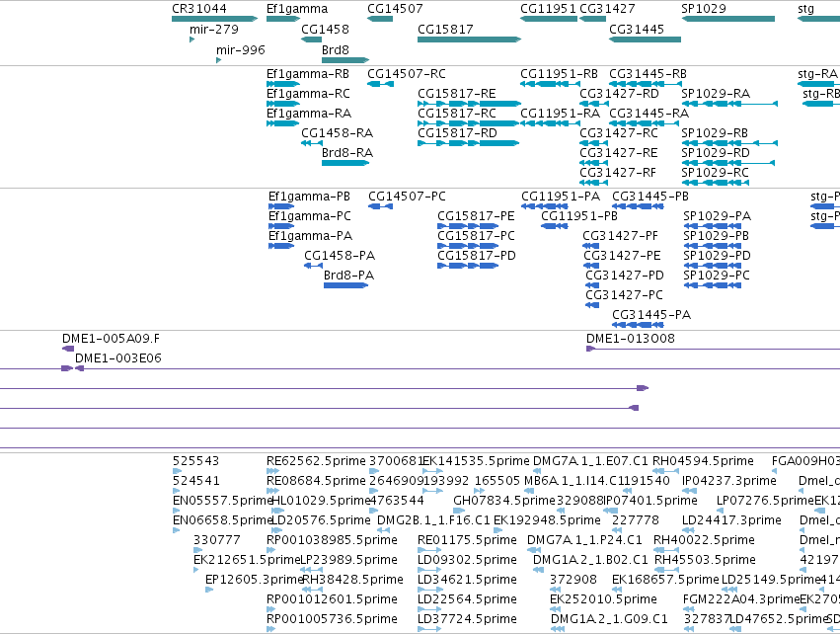Click the SP1029-PC protein glyph
Image resolution: width=840 pixels, height=634 pixels.
tap(713, 285)
